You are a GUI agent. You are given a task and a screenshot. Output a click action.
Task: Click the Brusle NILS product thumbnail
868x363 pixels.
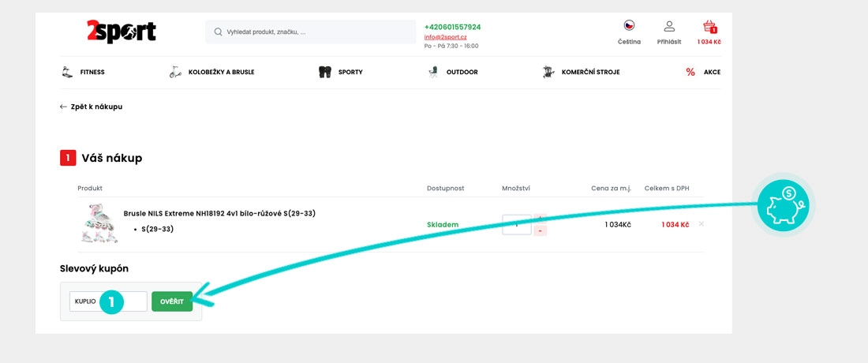pos(99,223)
